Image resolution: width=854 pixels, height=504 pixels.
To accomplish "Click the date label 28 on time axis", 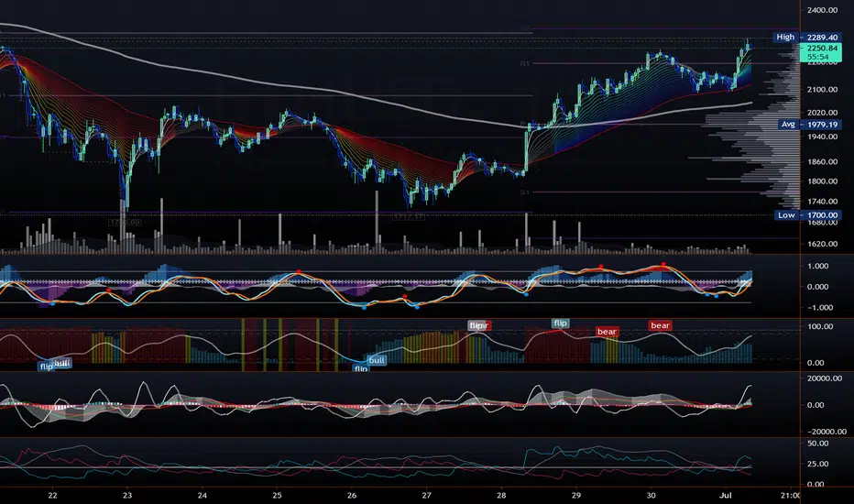I will (x=501, y=495).
